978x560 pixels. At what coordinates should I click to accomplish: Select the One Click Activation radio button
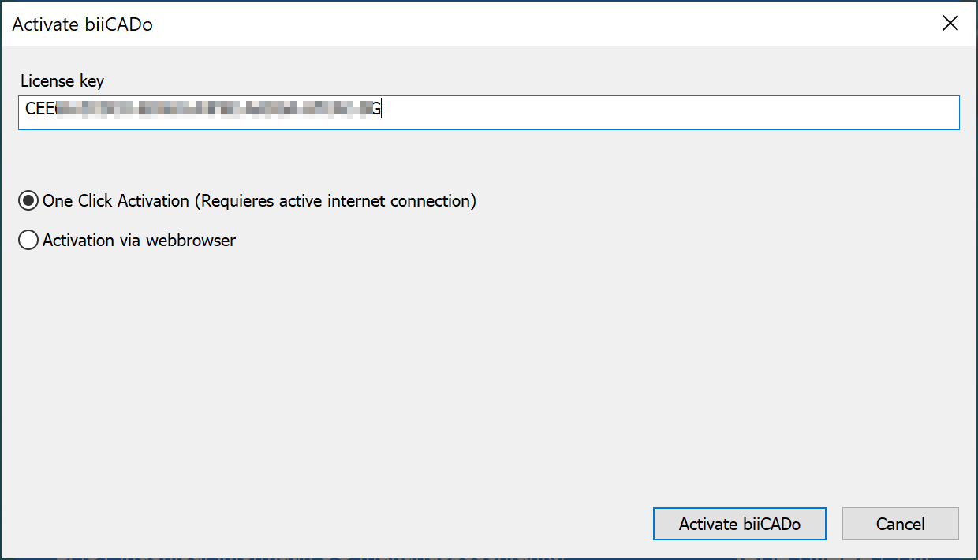pyautogui.click(x=28, y=201)
